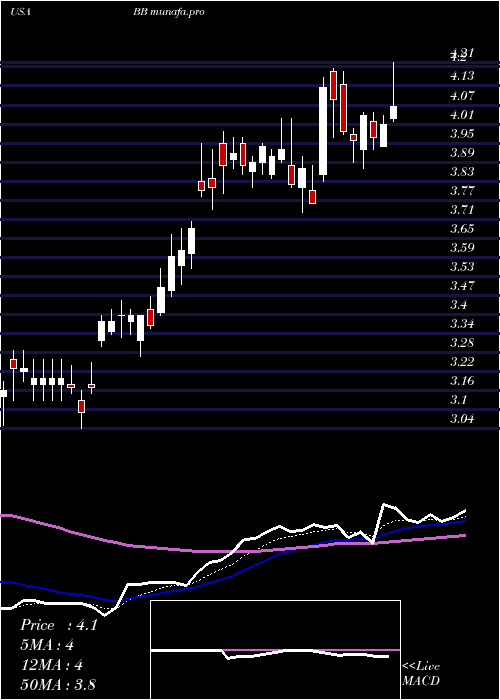Click the 12MA : 4 readout
The height and width of the screenshot is (700, 500).
52,665
